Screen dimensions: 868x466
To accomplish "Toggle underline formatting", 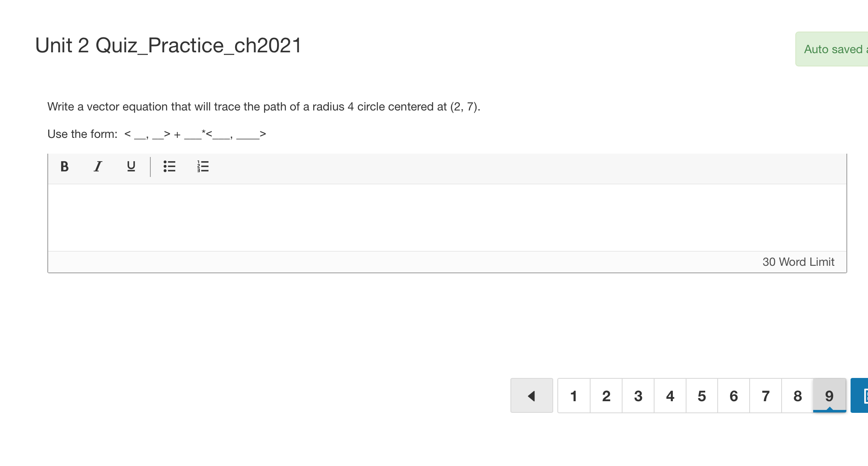I will [x=130, y=167].
